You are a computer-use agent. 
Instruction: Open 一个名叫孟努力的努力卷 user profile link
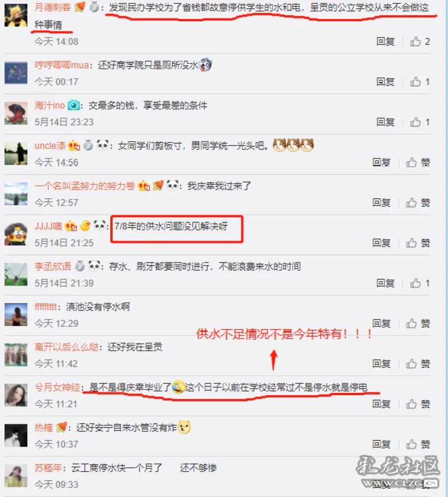pos(85,186)
